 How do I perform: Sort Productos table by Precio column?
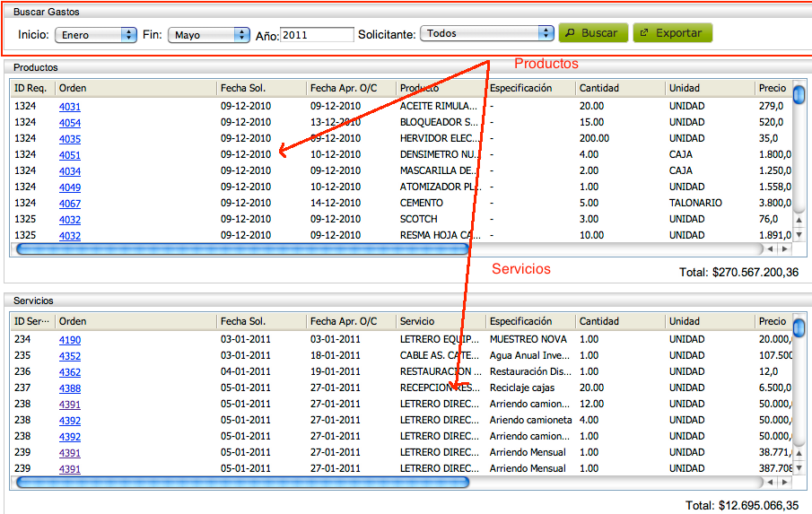tap(773, 88)
